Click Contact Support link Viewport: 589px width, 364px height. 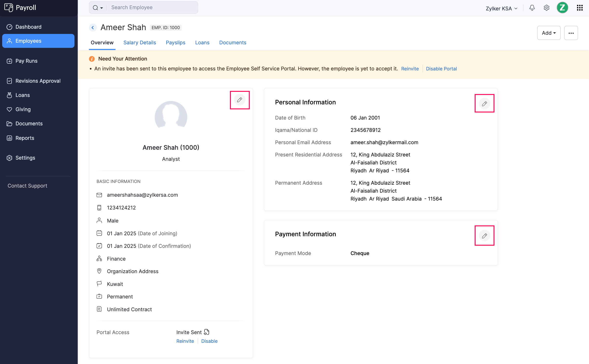(x=27, y=186)
